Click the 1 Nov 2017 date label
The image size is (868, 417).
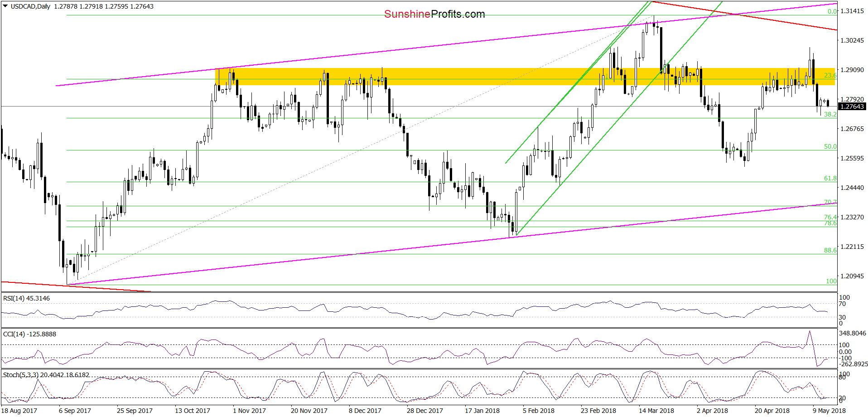click(249, 411)
